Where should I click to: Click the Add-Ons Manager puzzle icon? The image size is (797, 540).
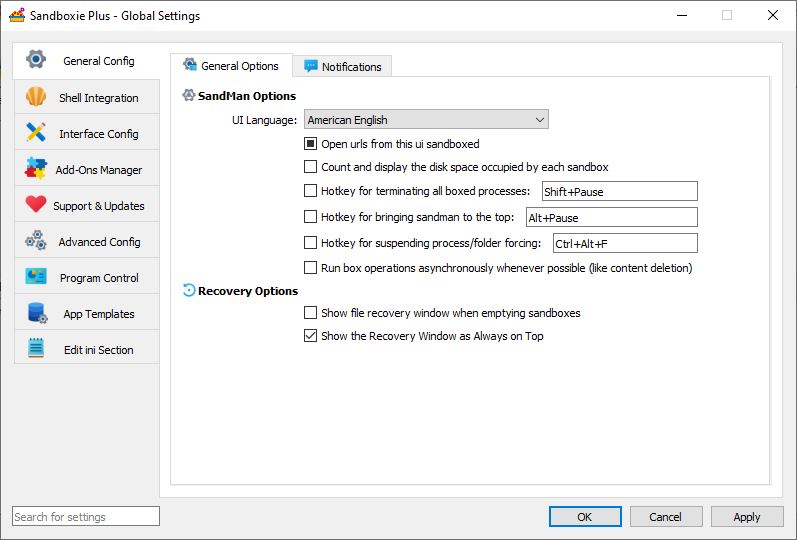[36, 169]
